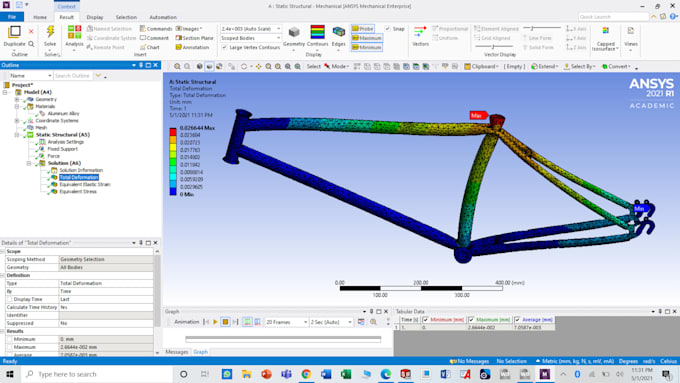Open the Images dropdown

point(189,29)
